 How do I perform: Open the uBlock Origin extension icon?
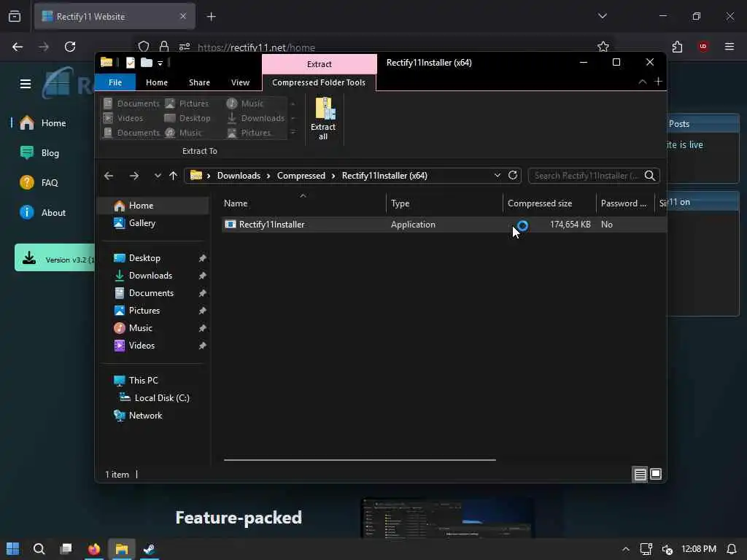coord(703,47)
